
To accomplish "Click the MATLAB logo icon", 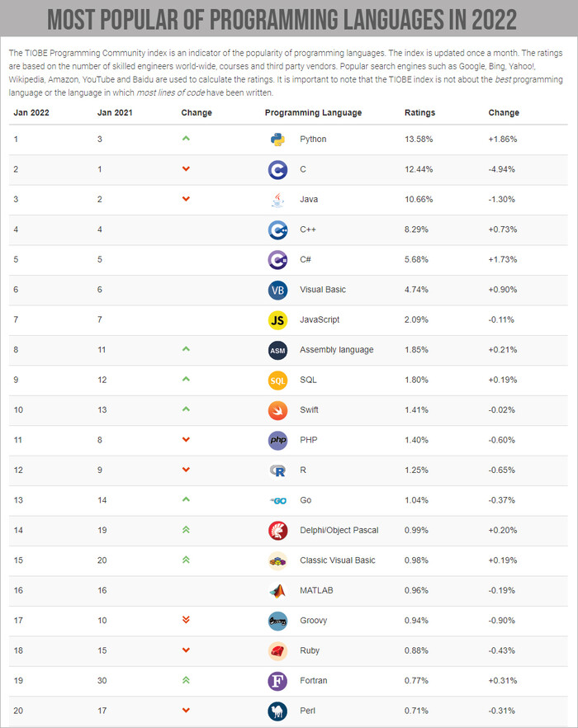I will (277, 591).
